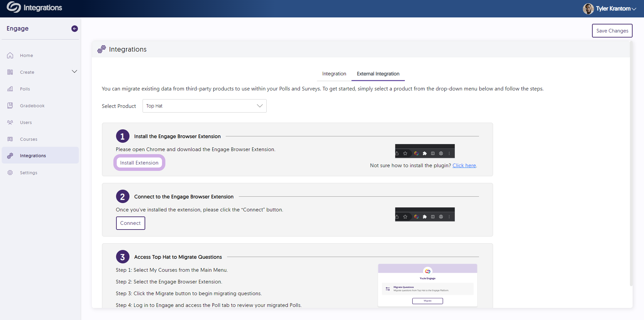Select the External Integration tab
The image size is (644, 320).
pyautogui.click(x=378, y=74)
